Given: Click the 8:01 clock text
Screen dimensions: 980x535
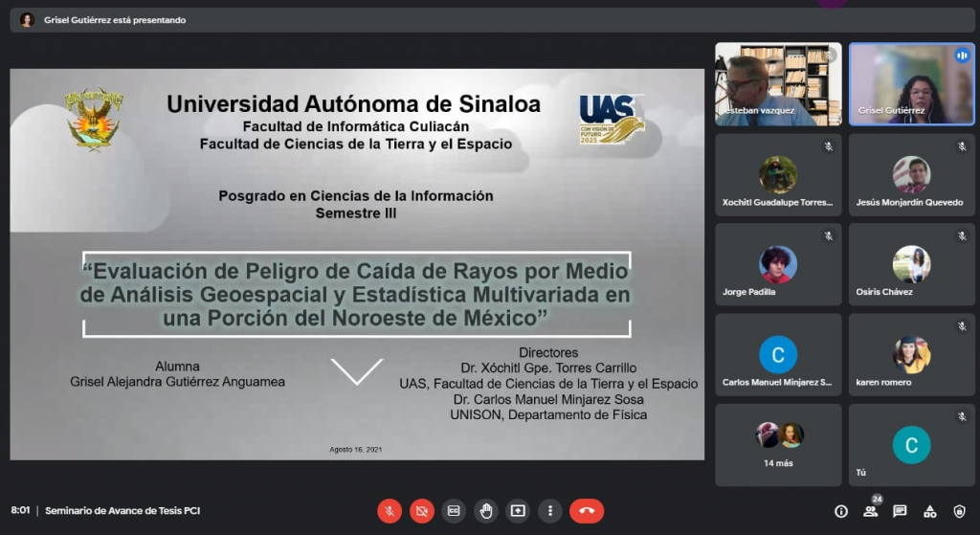Looking at the screenshot, I should (x=20, y=511).
